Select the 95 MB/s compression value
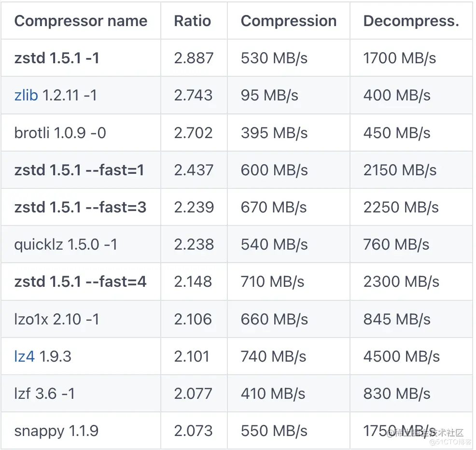Screen dimensions: 476x450 (x=269, y=95)
